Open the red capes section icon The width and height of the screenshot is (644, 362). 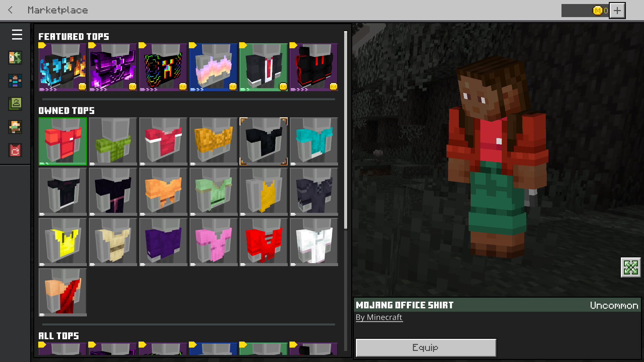[x=15, y=150]
